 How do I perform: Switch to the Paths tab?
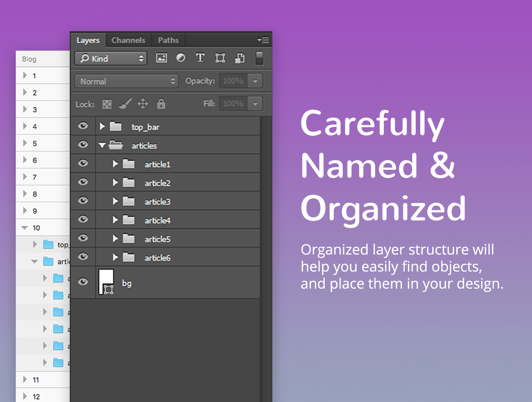coord(168,40)
